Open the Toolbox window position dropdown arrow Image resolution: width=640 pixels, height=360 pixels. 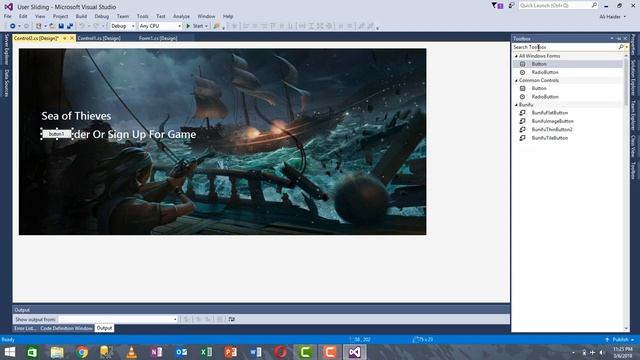[x=612, y=38]
